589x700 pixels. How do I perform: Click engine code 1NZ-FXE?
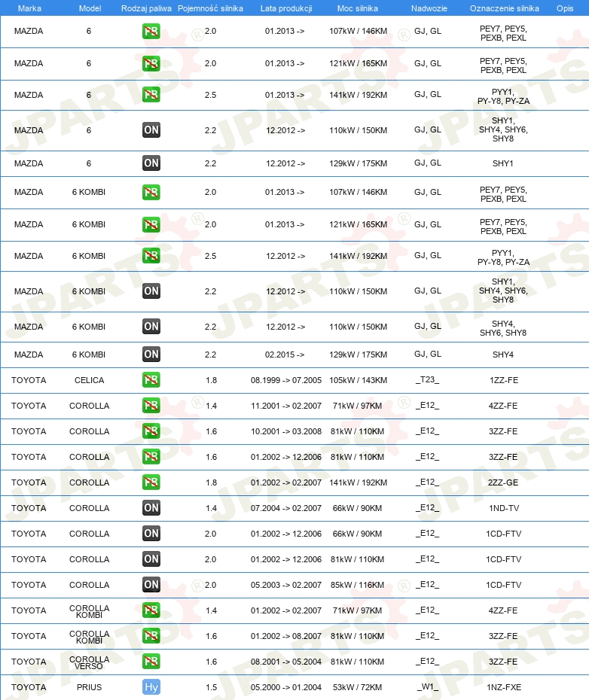(x=504, y=687)
